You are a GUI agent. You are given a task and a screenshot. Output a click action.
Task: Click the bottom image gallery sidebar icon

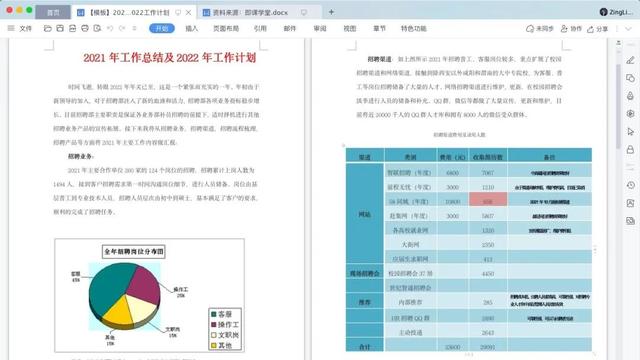[x=631, y=221]
